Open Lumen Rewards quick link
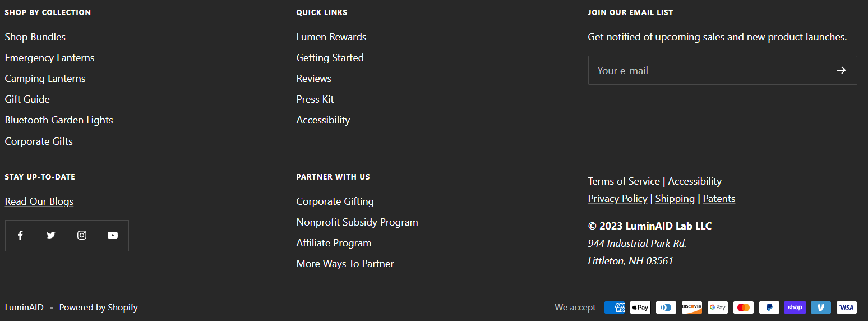Viewport: 868px width, 321px height. click(331, 37)
